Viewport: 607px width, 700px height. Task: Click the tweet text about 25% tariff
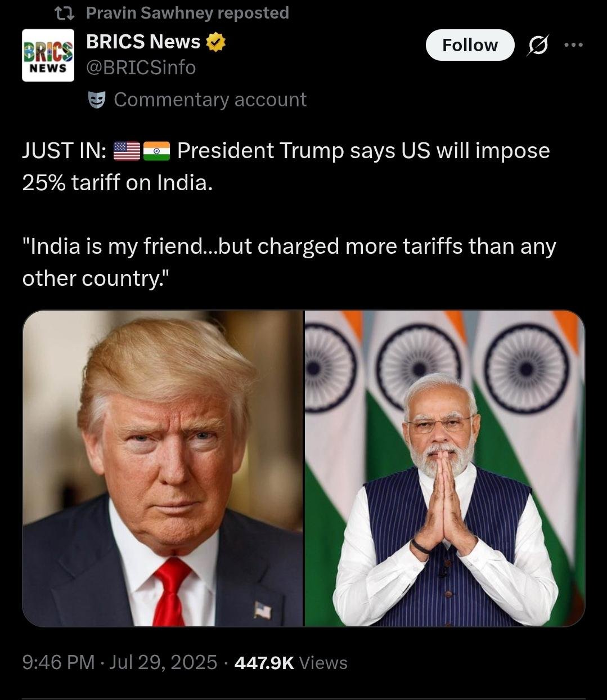(286, 167)
